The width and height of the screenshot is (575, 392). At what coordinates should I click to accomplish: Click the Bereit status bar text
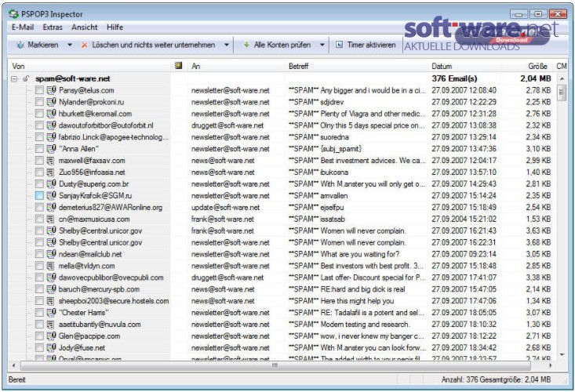point(17,379)
